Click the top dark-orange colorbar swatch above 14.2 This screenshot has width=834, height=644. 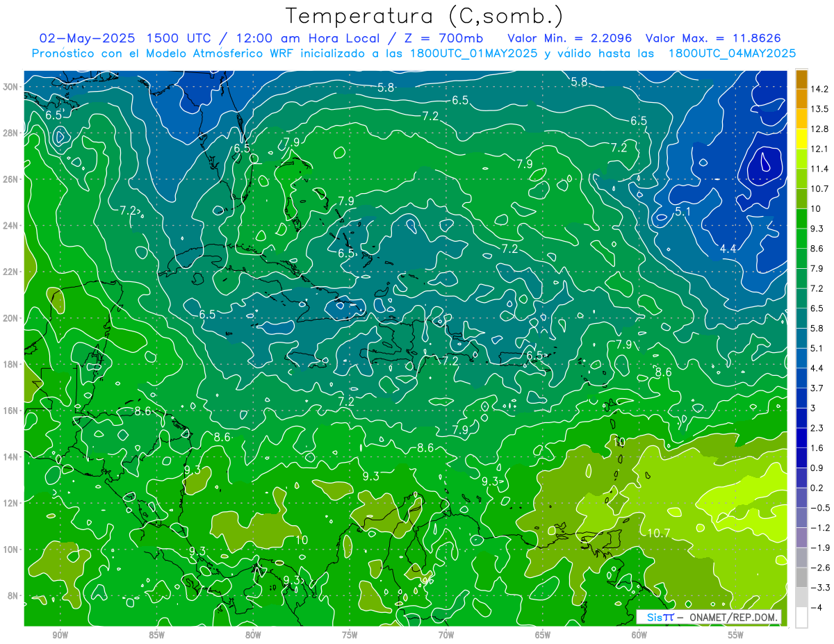tap(801, 79)
